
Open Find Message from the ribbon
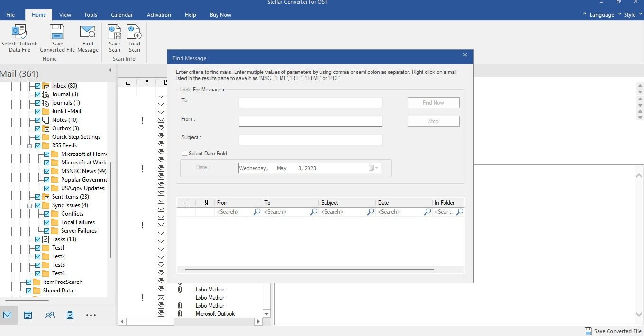pyautogui.click(x=88, y=32)
